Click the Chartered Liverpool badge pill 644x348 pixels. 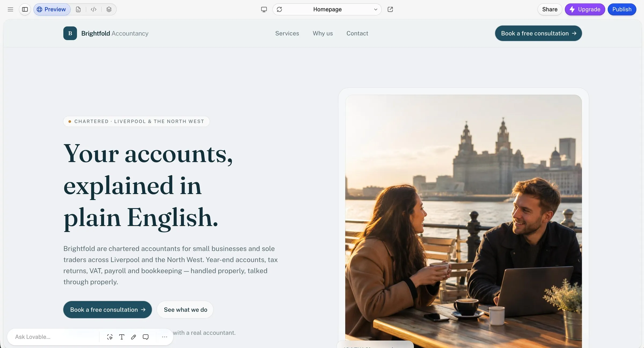point(136,121)
